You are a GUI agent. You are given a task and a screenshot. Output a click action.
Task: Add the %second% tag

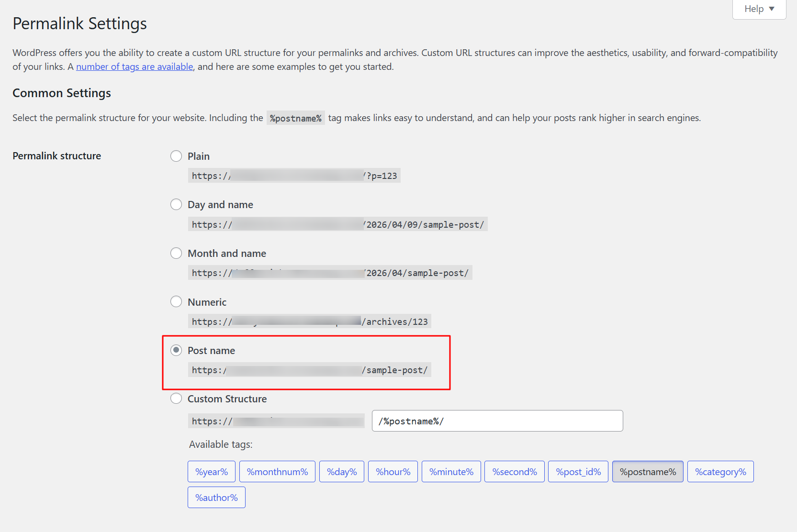[x=515, y=472]
